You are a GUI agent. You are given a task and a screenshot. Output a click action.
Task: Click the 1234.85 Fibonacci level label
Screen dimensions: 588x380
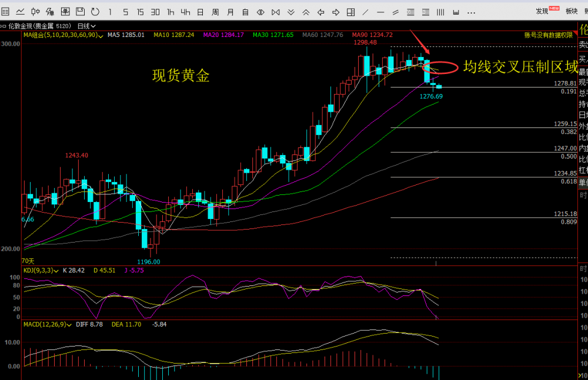click(x=566, y=173)
